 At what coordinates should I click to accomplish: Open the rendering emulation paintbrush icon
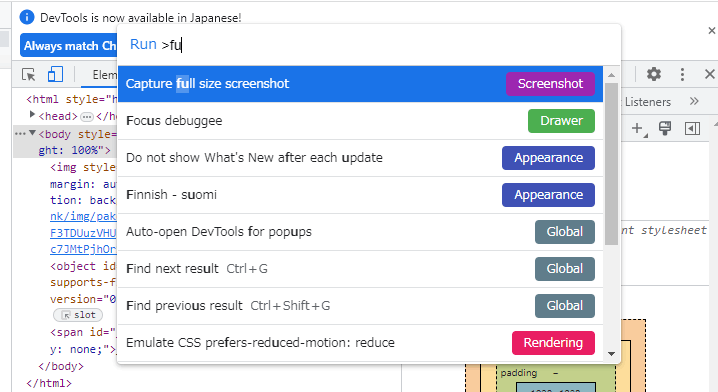tap(665, 128)
